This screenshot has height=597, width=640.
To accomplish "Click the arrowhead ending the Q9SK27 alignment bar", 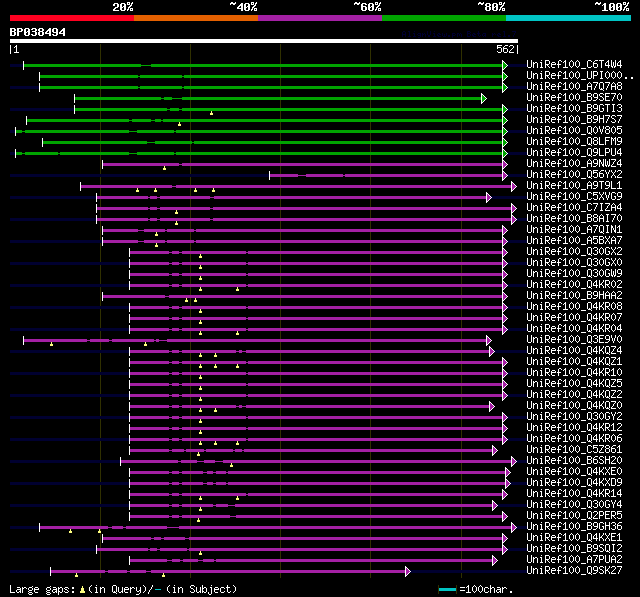I will [x=408, y=571].
